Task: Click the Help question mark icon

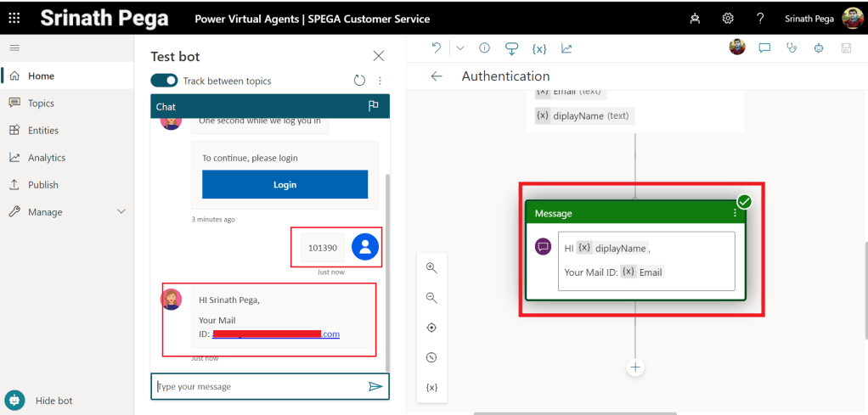Action: pyautogui.click(x=760, y=18)
